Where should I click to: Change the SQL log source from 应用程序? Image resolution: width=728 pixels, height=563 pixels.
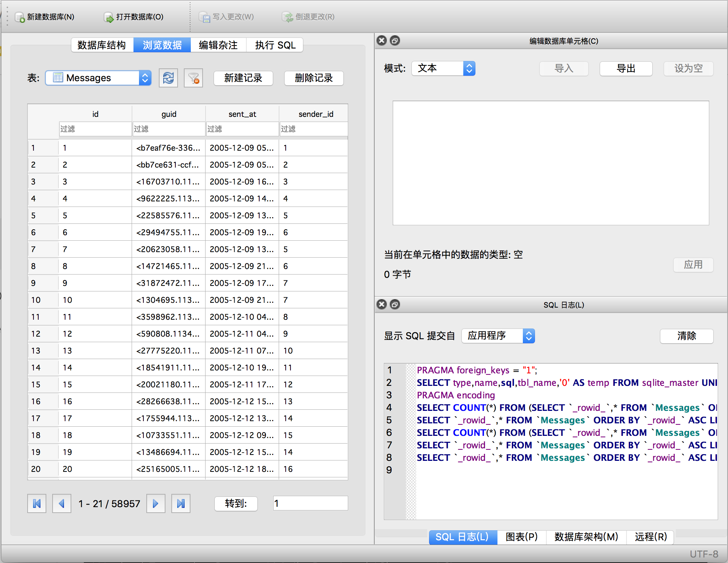[497, 336]
